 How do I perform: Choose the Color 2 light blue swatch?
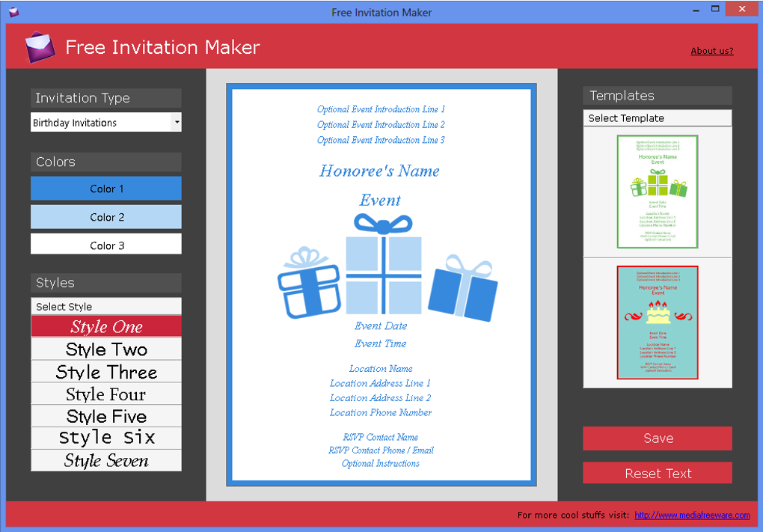pyautogui.click(x=106, y=217)
